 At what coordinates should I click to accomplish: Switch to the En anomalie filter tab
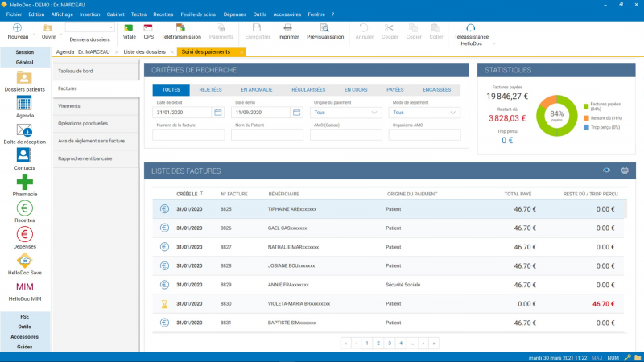pos(257,90)
